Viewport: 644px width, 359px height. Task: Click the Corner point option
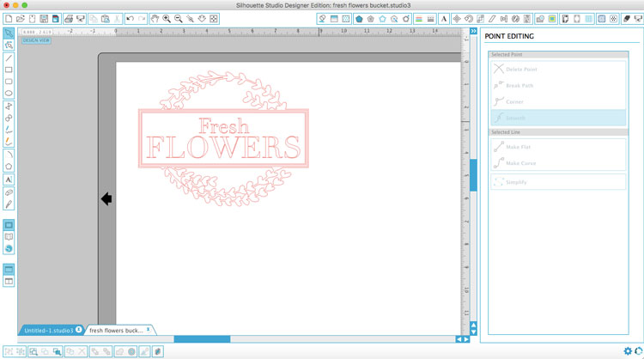(x=558, y=101)
